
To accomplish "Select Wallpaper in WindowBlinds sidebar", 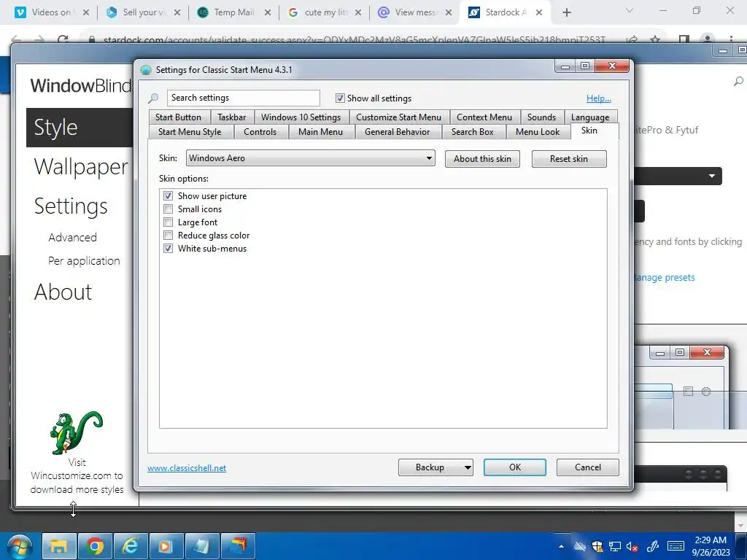I will click(81, 167).
